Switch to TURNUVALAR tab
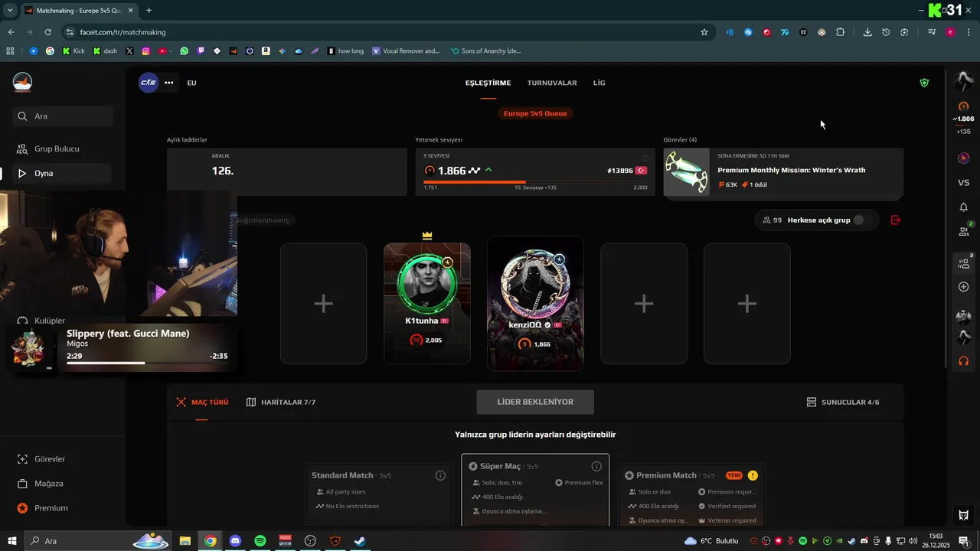980x551 pixels. point(552,83)
